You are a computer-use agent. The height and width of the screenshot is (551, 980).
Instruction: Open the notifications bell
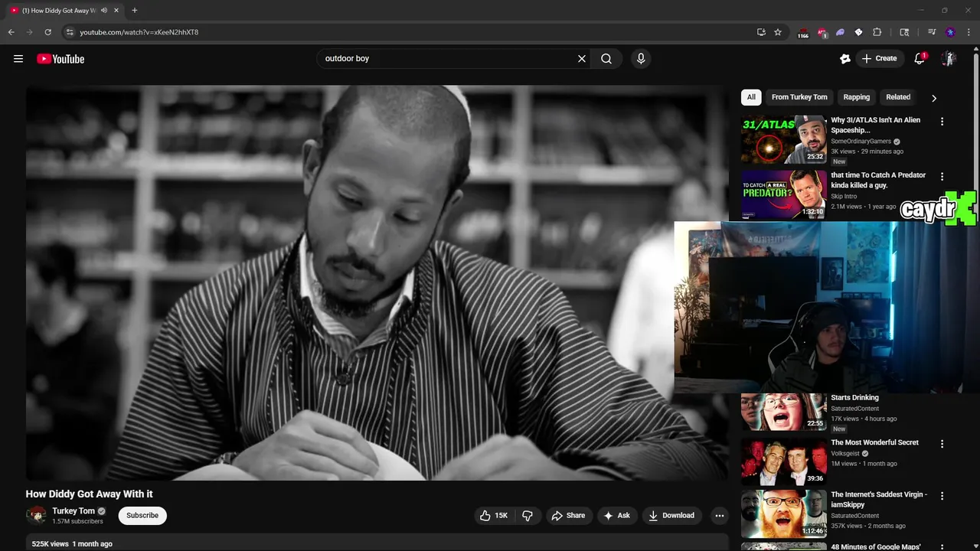coord(920,59)
